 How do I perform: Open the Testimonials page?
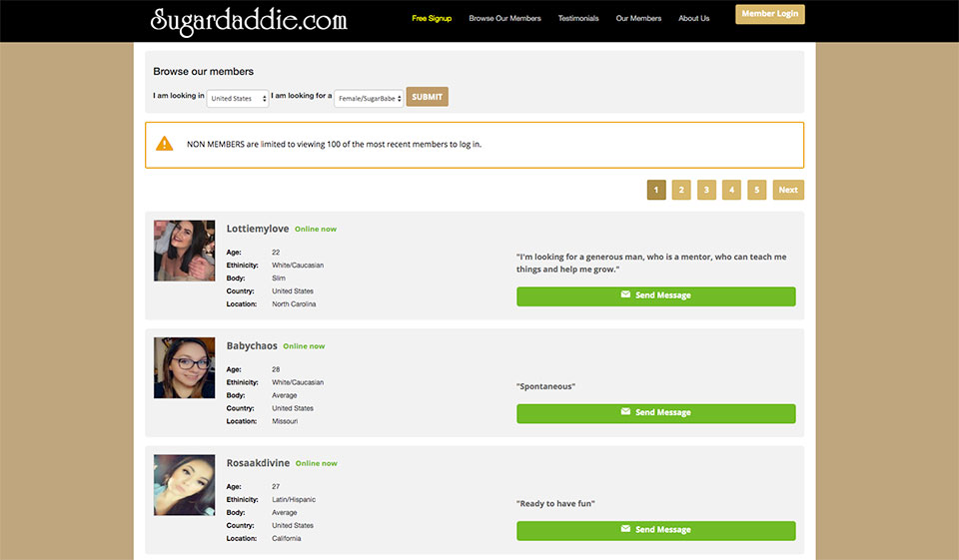pos(578,19)
